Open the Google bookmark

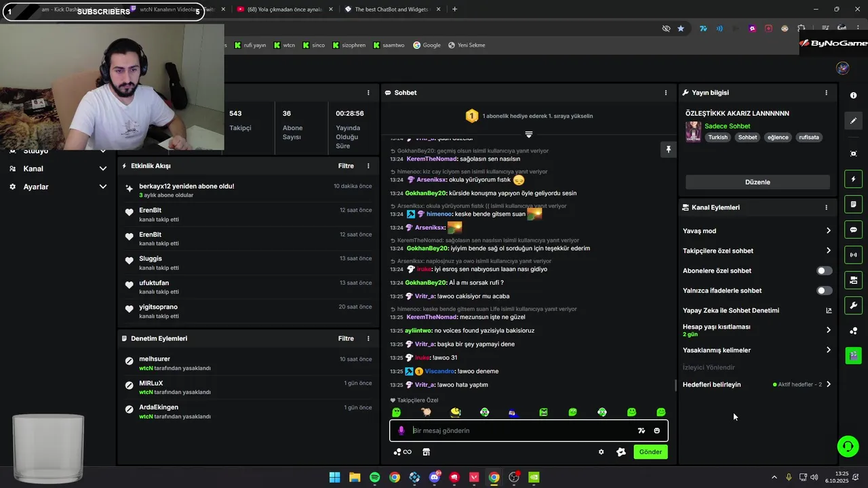427,45
